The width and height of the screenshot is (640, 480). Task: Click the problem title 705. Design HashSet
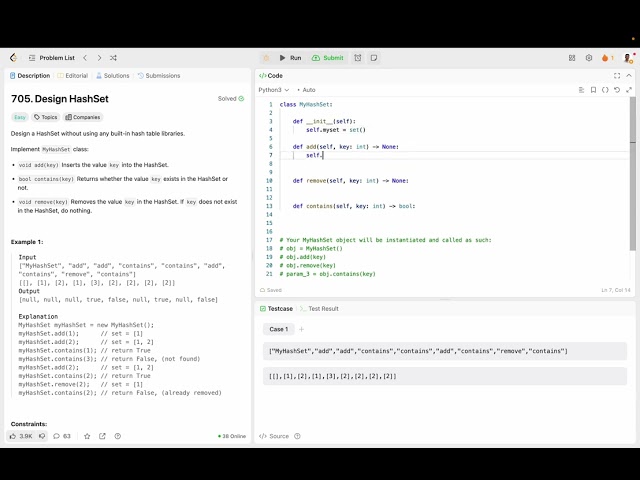pyautogui.click(x=60, y=99)
